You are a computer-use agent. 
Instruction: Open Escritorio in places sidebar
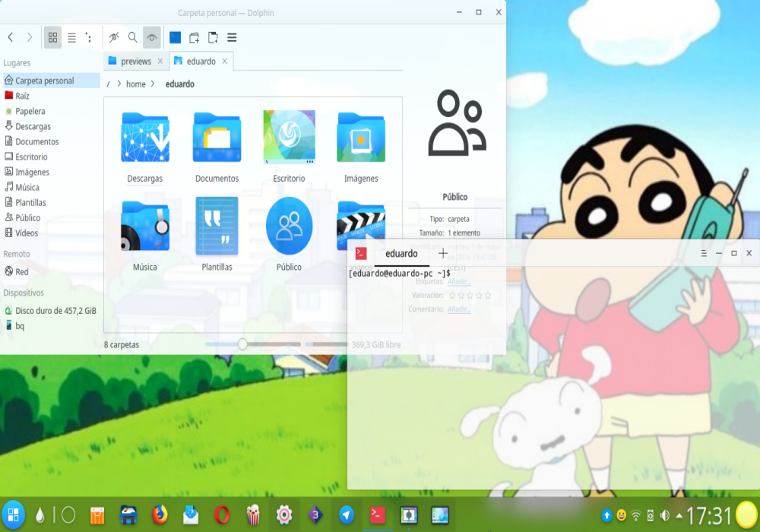pos(51,157)
